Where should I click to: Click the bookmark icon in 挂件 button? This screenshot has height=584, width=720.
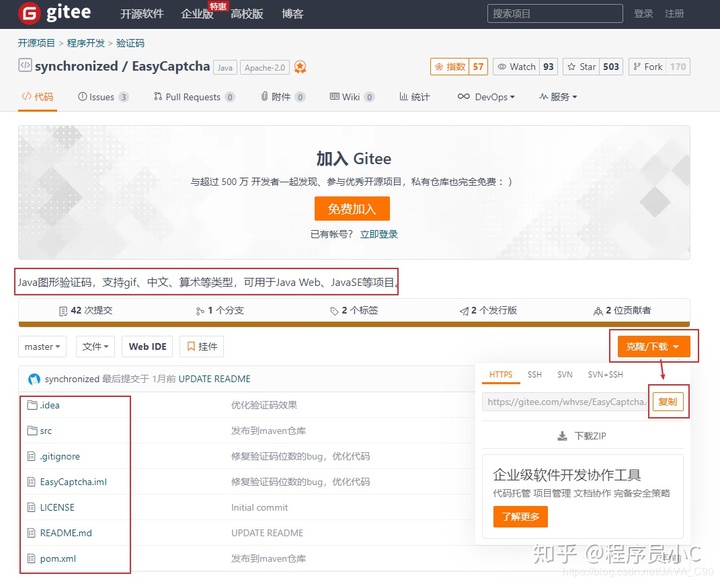[x=191, y=346]
